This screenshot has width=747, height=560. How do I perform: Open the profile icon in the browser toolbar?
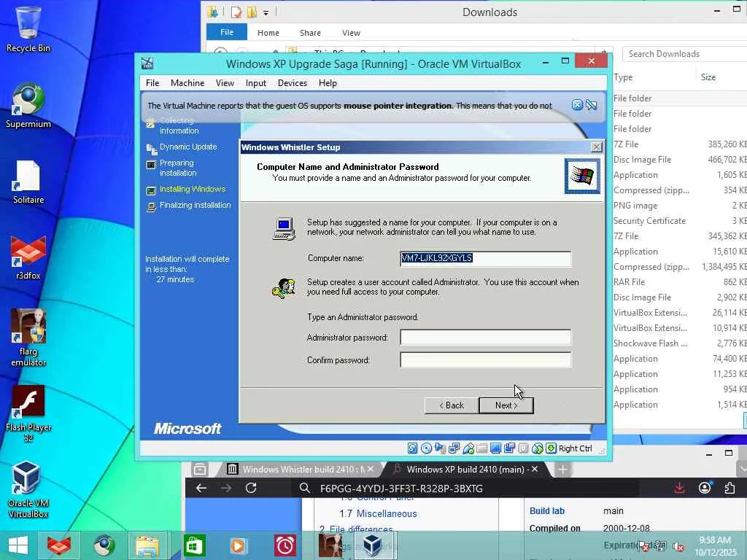click(x=705, y=488)
